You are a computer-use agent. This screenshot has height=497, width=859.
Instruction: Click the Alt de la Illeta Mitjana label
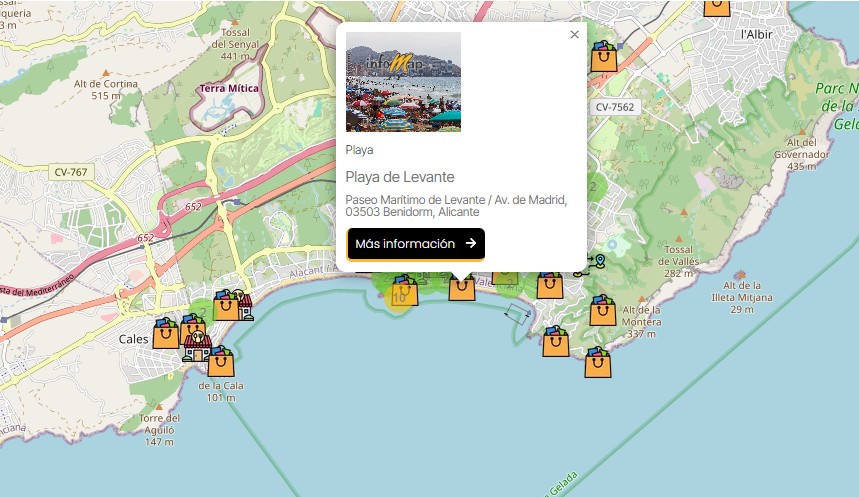tap(742, 297)
